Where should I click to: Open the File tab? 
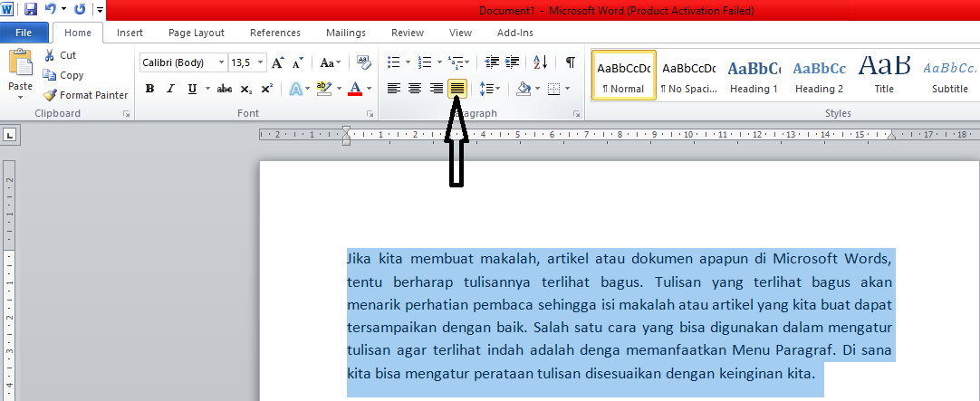(x=24, y=33)
